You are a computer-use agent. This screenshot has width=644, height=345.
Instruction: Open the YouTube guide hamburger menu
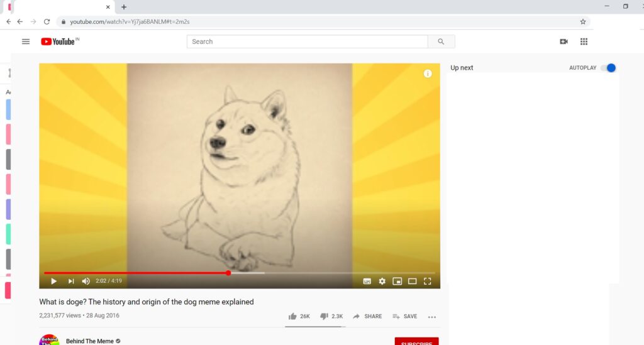(25, 41)
